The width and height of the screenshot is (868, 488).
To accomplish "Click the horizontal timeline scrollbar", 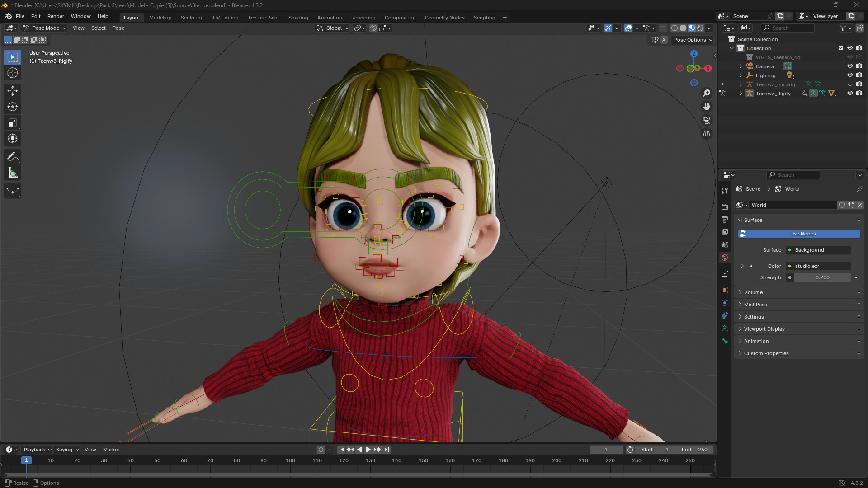I will 358,474.
